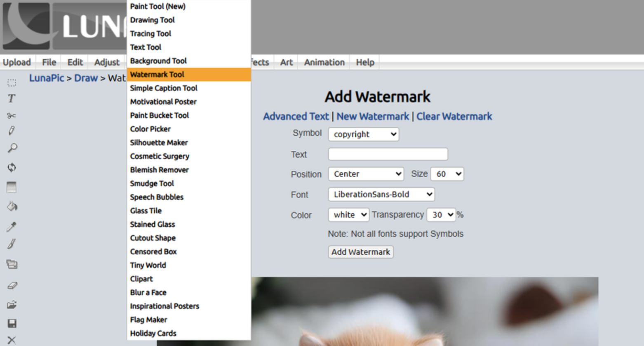Open the Symbol dropdown showing copyright
Viewport: 644px width, 346px height.
point(364,134)
